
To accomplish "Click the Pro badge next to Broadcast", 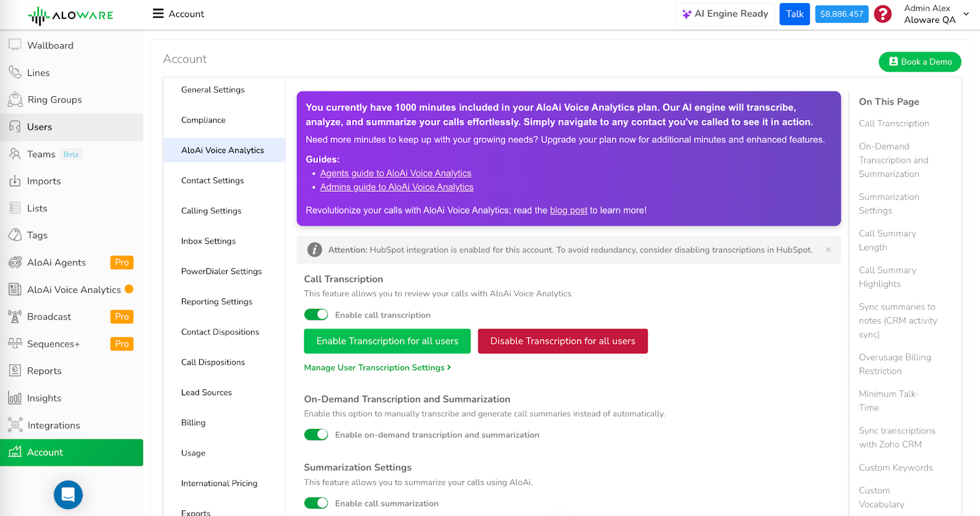I will [122, 316].
